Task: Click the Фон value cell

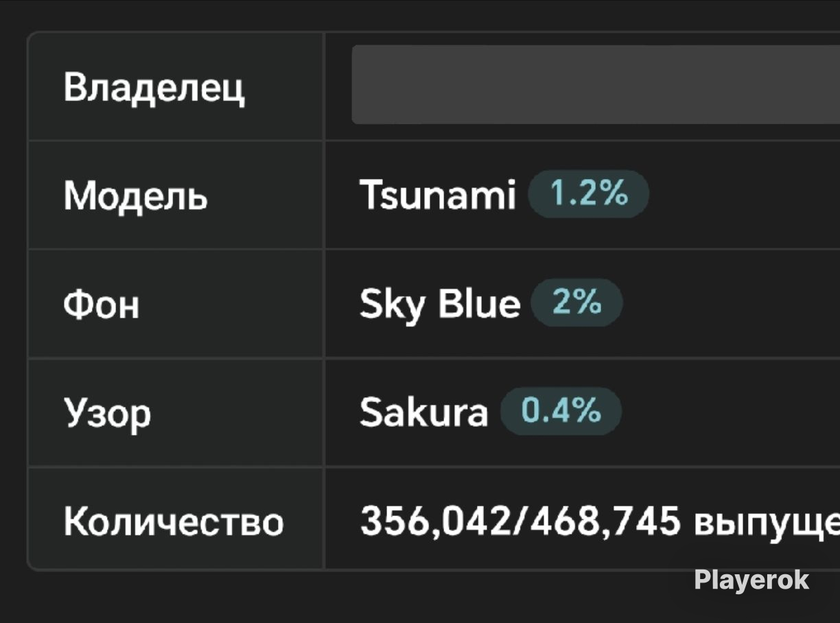Action: tap(582, 303)
